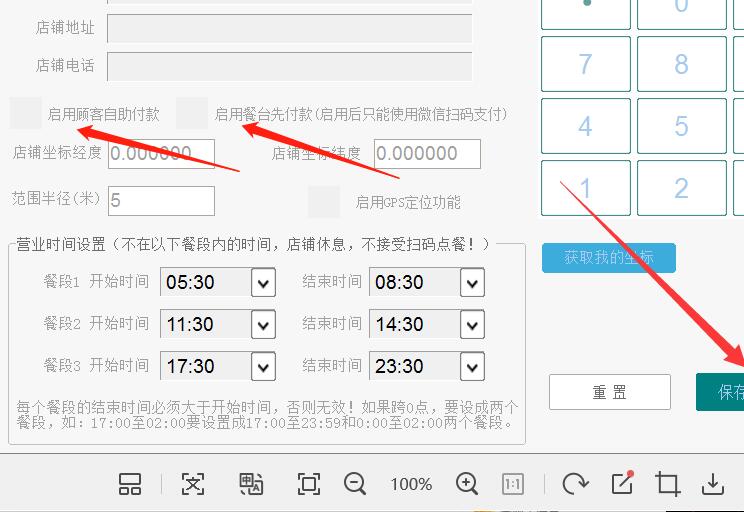Reset view with the 1:1 icon
744x512 pixels.
[513, 484]
